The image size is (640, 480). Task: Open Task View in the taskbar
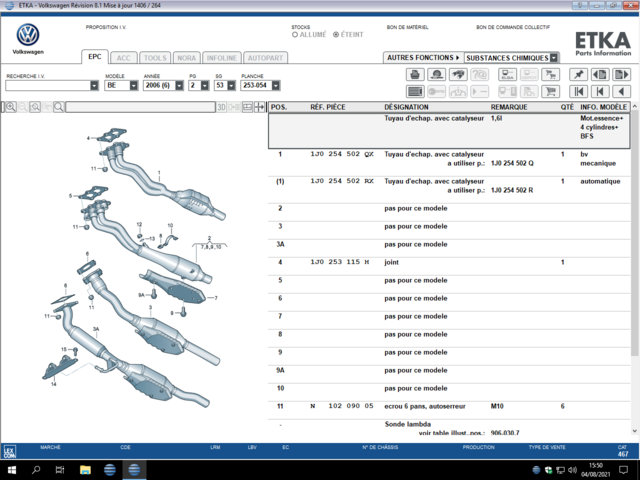click(x=60, y=470)
